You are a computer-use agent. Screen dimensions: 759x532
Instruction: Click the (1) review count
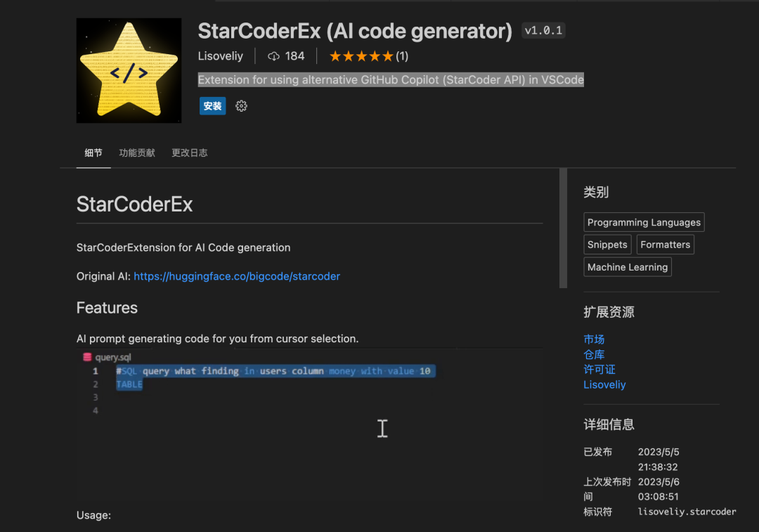(x=402, y=56)
